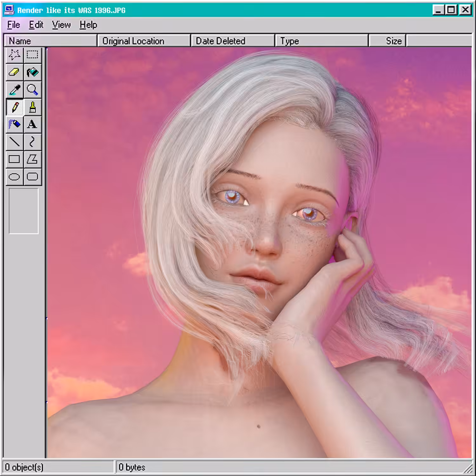Open the Help menu

pyautogui.click(x=88, y=25)
